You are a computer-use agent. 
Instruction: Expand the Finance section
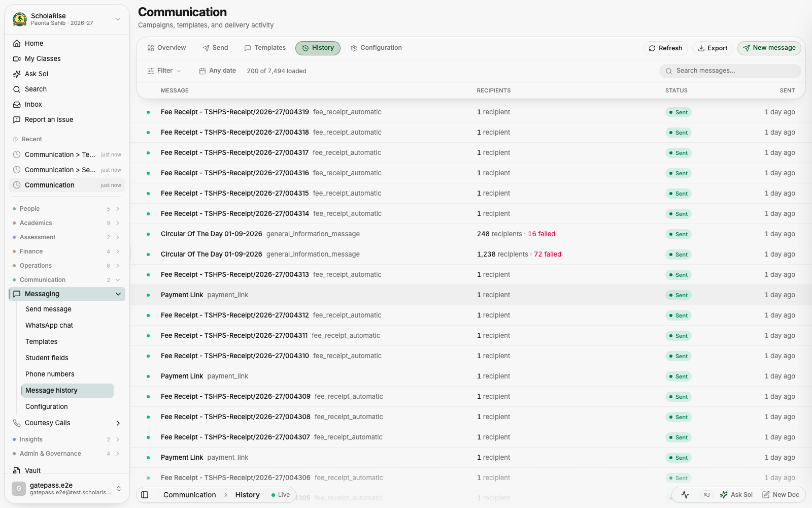[67, 251]
